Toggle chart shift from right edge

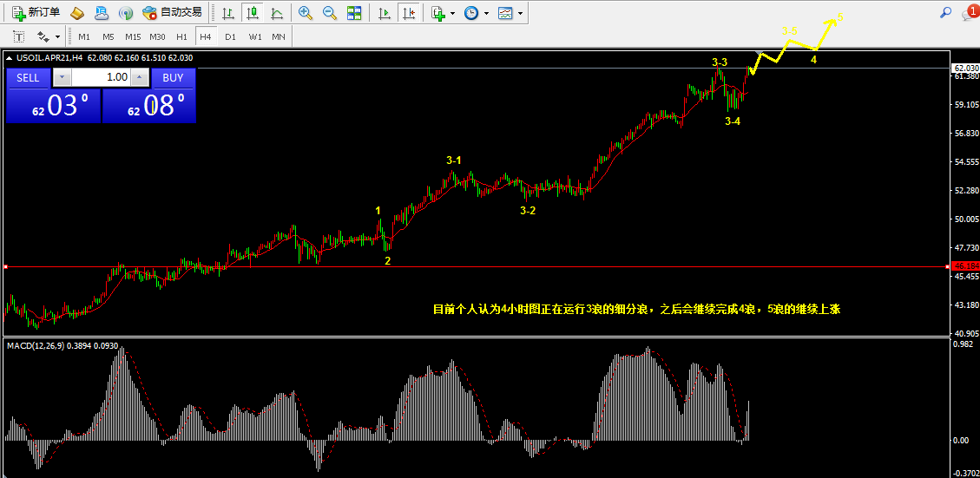click(x=408, y=12)
